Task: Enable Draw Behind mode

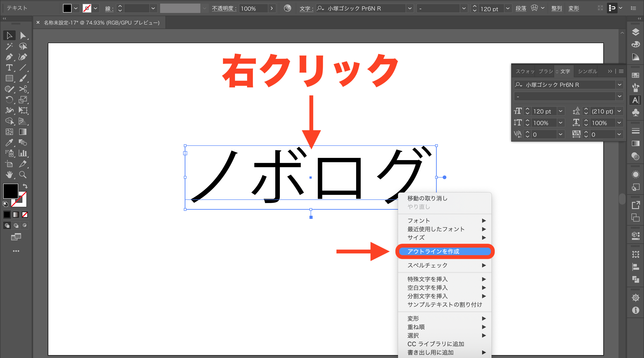Action: click(x=16, y=225)
